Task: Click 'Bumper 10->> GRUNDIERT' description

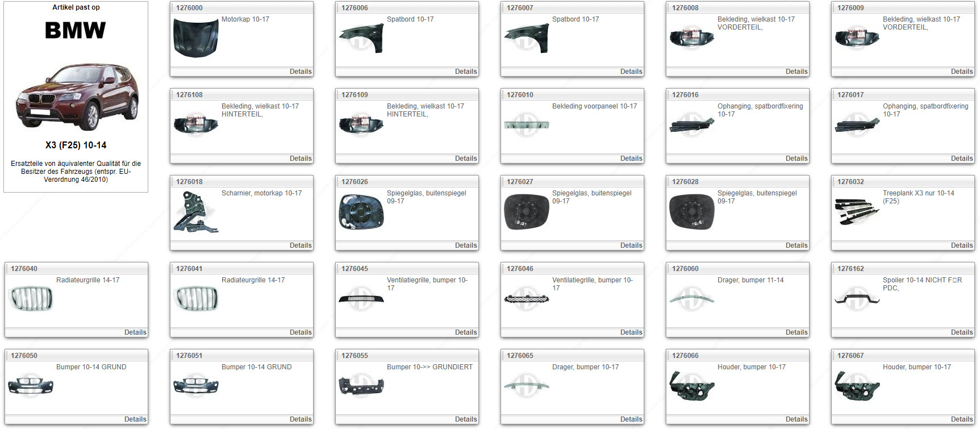Action: [429, 367]
